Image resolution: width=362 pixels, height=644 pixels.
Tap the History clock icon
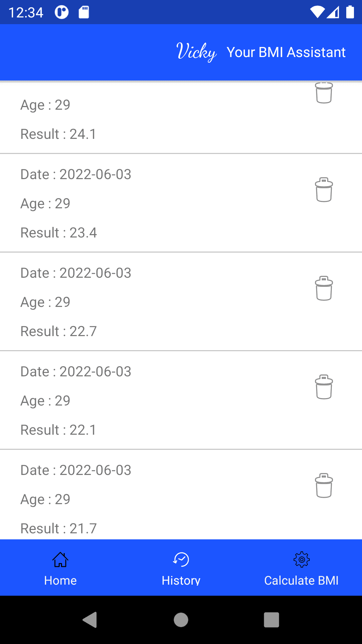point(181,559)
